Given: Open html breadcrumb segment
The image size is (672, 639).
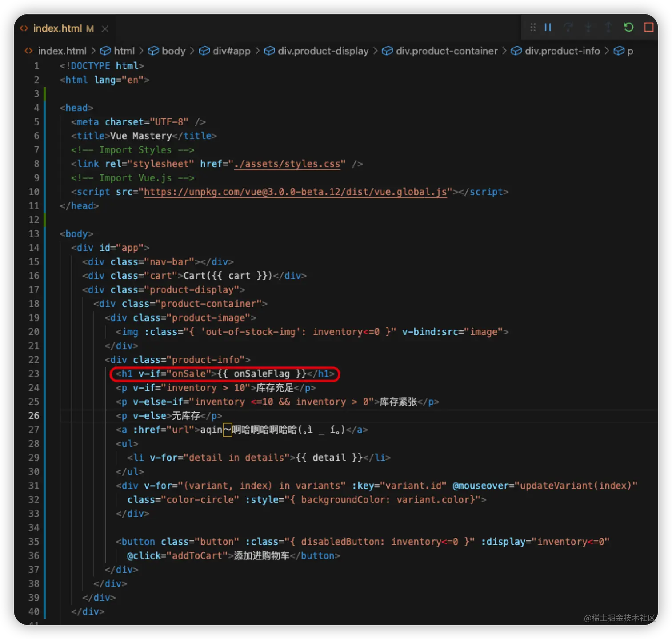Looking at the screenshot, I should point(124,51).
